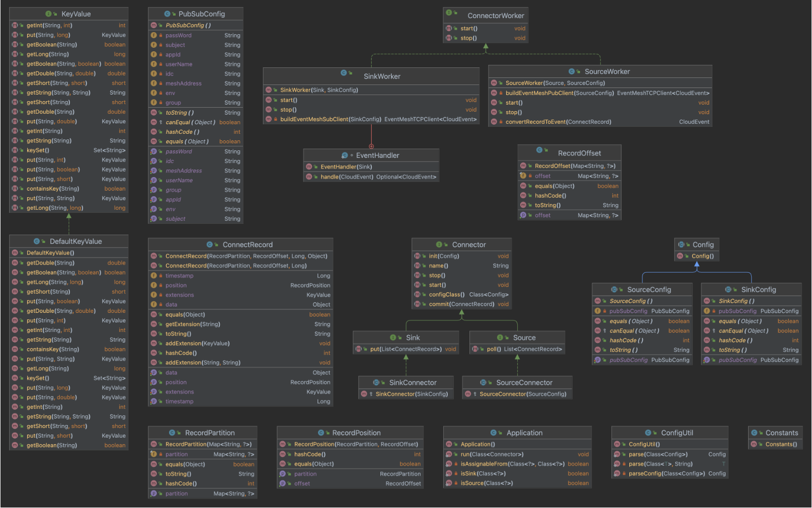Click the EventHandler class icon in header
The height and width of the screenshot is (508, 812).
click(x=345, y=155)
